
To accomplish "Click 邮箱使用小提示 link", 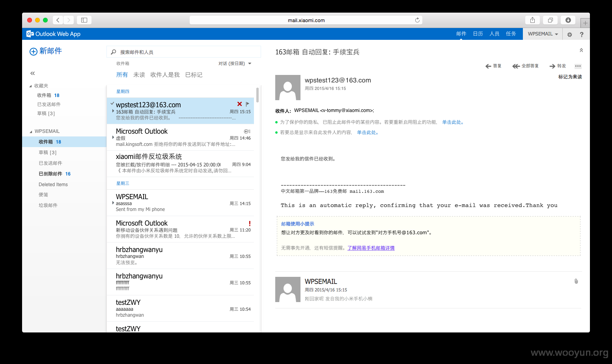I will 298,224.
